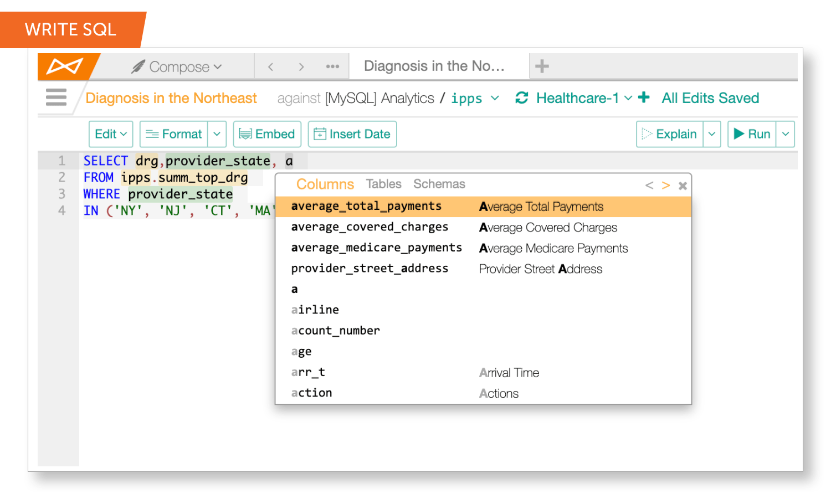The width and height of the screenshot is (831, 504).
Task: Switch to the Schemas suggestions tab
Action: coord(439,184)
